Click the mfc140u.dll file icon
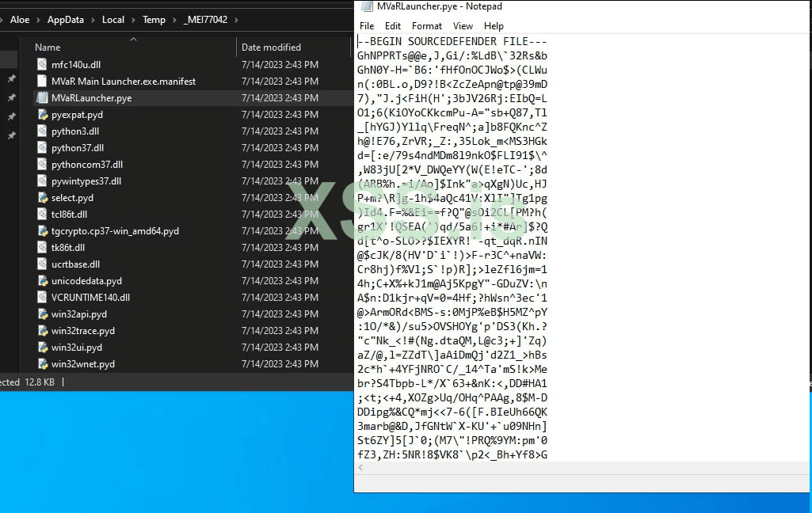The height and width of the screenshot is (513, 812). click(42, 64)
